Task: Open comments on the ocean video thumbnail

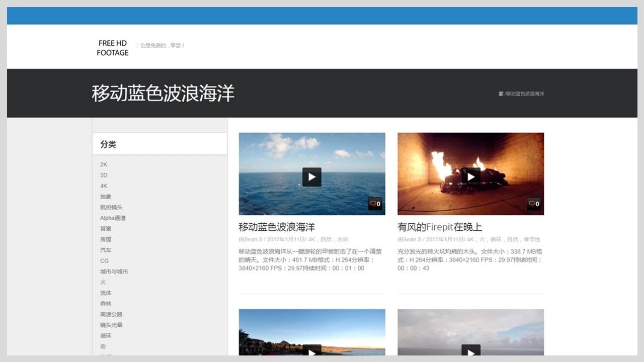Action: point(375,204)
